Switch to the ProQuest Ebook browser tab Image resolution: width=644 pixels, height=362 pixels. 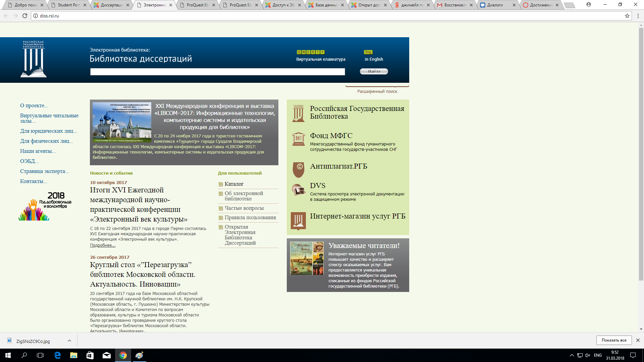pyautogui.click(x=197, y=5)
